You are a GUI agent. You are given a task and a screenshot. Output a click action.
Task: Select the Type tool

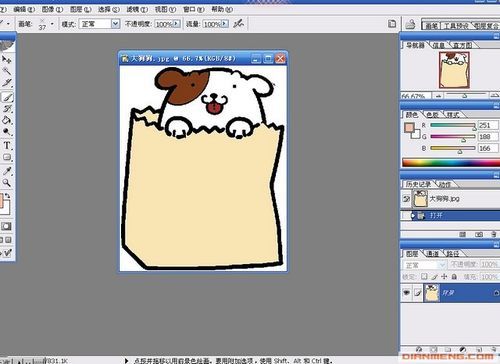7,145
